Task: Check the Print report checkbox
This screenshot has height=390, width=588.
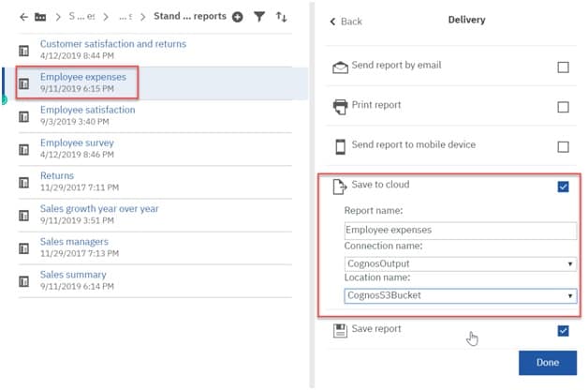Action: point(563,107)
